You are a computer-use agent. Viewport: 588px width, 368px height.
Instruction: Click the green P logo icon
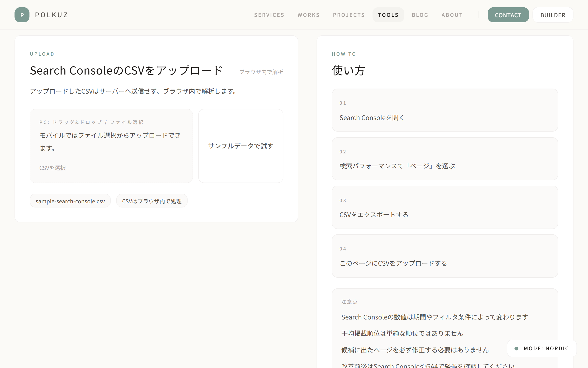tap(22, 15)
